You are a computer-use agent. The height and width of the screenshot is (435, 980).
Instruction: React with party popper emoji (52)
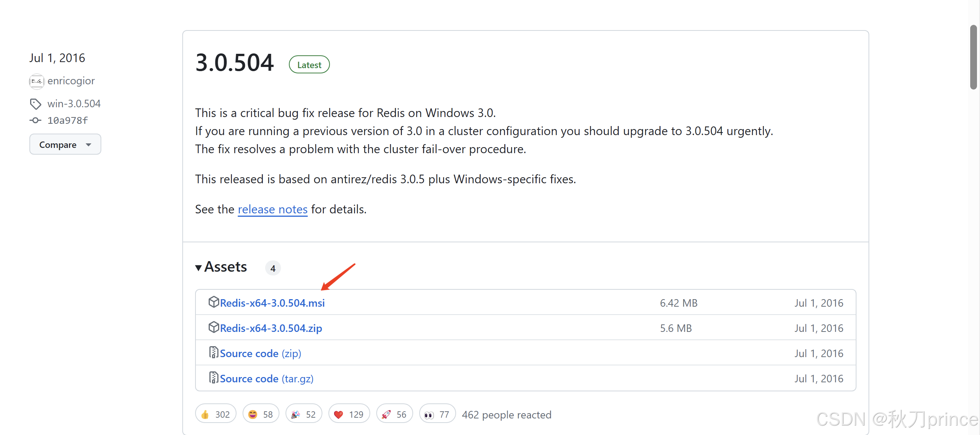tap(304, 414)
